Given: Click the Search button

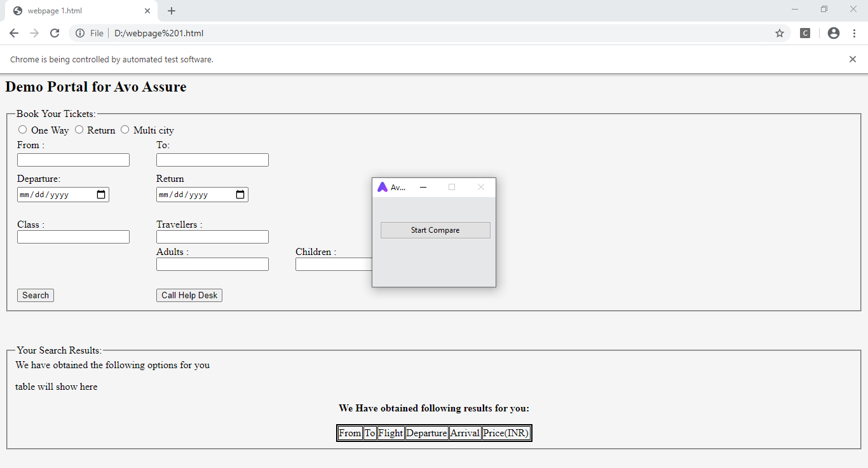Looking at the screenshot, I should coord(36,295).
